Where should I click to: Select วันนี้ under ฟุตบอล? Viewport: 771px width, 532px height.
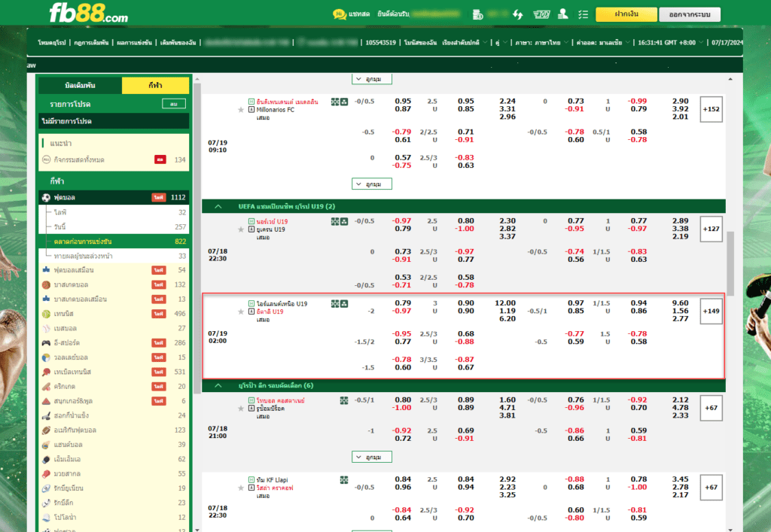click(114, 227)
